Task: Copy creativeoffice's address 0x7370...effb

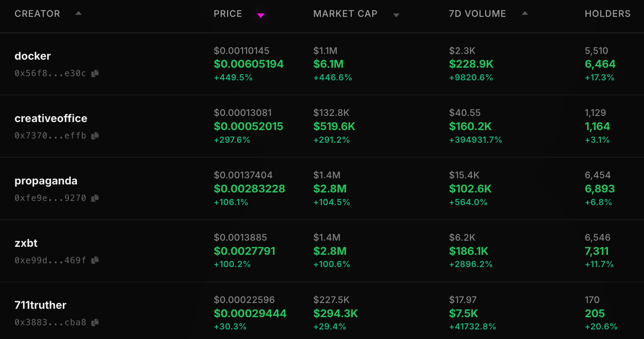Action: 95,135
